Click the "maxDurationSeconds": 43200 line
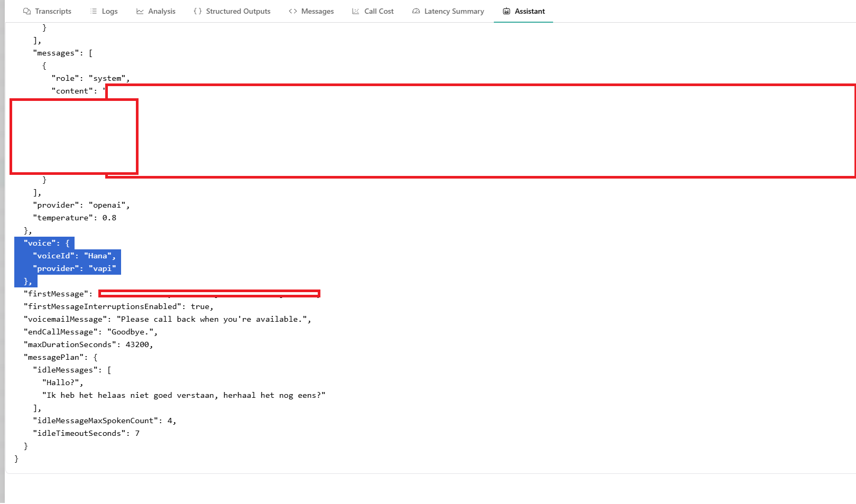The image size is (856, 504). [x=88, y=344]
